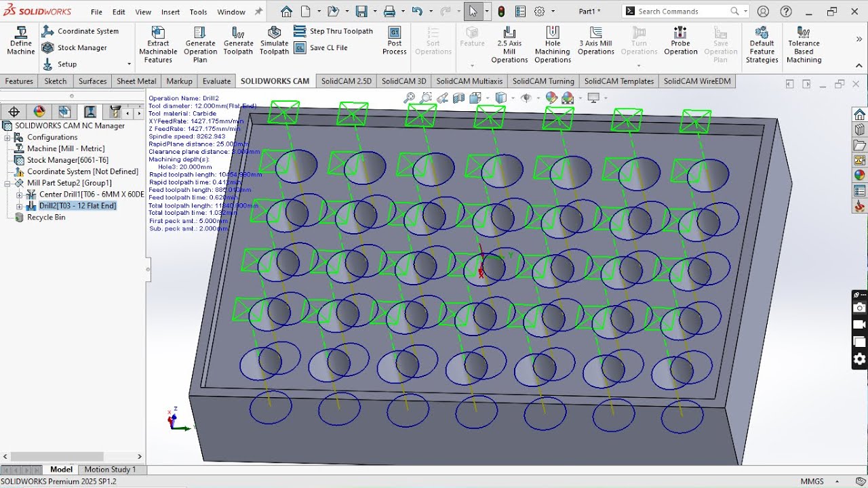Click Probe Operation

click(x=681, y=41)
